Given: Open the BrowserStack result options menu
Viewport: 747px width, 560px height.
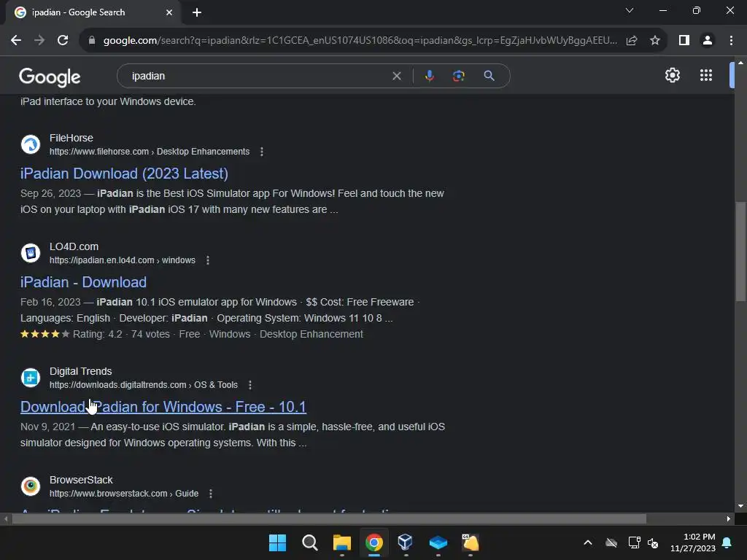Looking at the screenshot, I should [x=211, y=494].
